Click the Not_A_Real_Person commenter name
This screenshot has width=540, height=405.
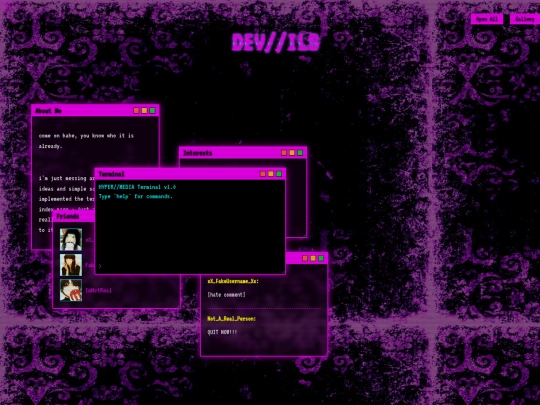tap(231, 319)
